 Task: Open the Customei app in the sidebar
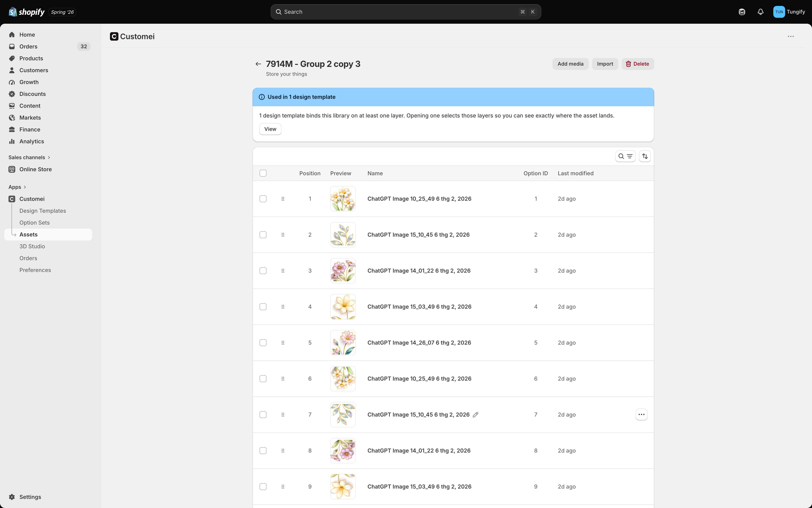point(48,199)
